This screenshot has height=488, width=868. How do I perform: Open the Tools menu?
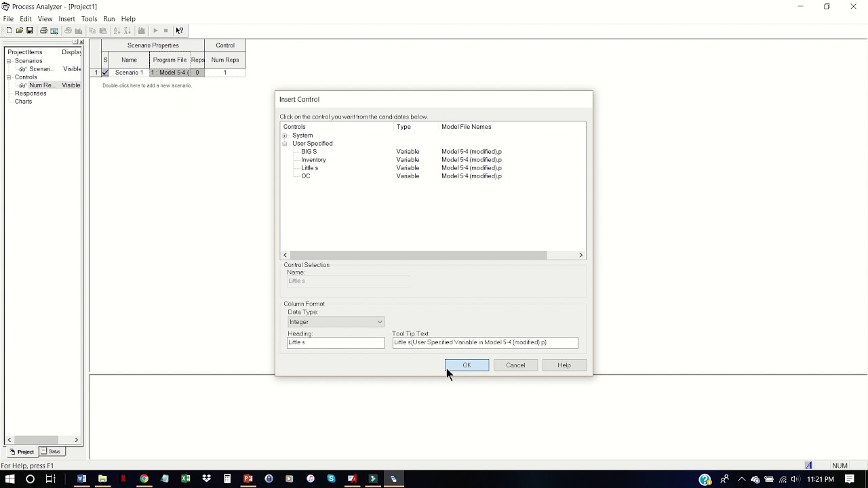89,19
